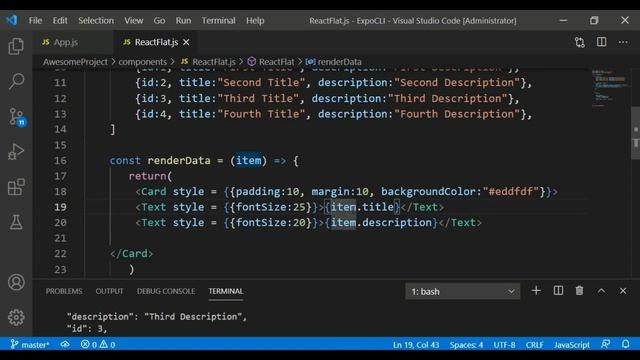This screenshot has height=360, width=640.
Task: Click the editor vertical scrollbar
Action: 636,133
